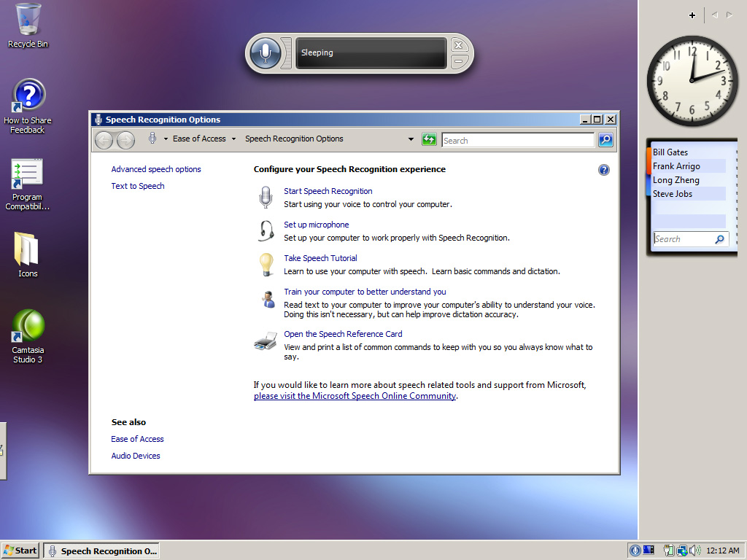The width and height of the screenshot is (747, 560).
Task: Toggle the microphone on the Sleeping speech bar
Action: click(266, 52)
